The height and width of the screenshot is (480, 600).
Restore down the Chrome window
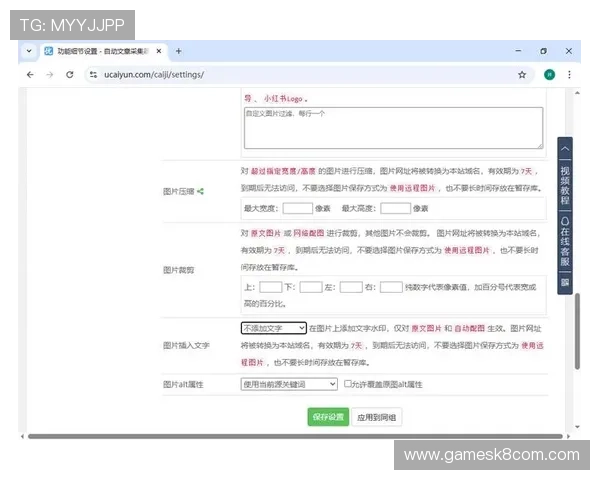543,51
